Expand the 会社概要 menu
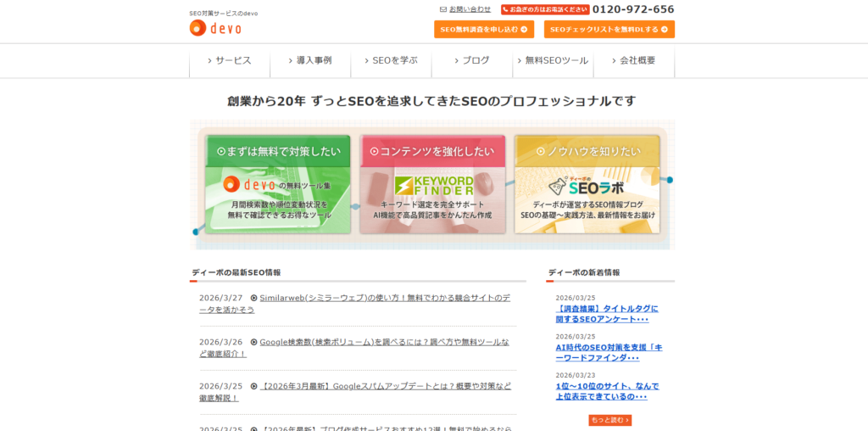This screenshot has width=868, height=431. click(x=634, y=60)
